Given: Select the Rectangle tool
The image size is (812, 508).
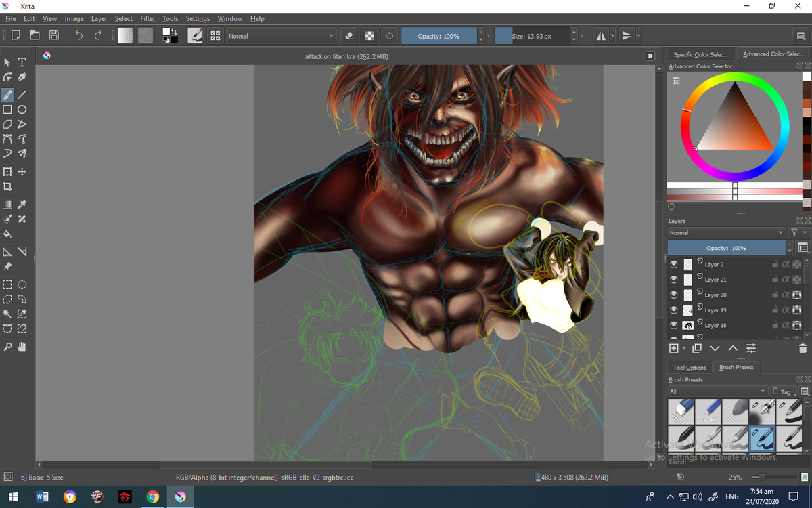Looking at the screenshot, I should (7, 109).
